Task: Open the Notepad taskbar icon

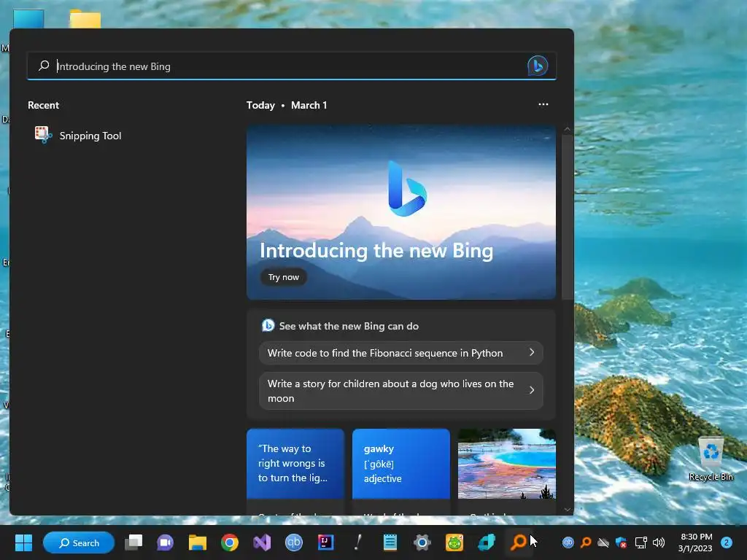Action: [390, 542]
